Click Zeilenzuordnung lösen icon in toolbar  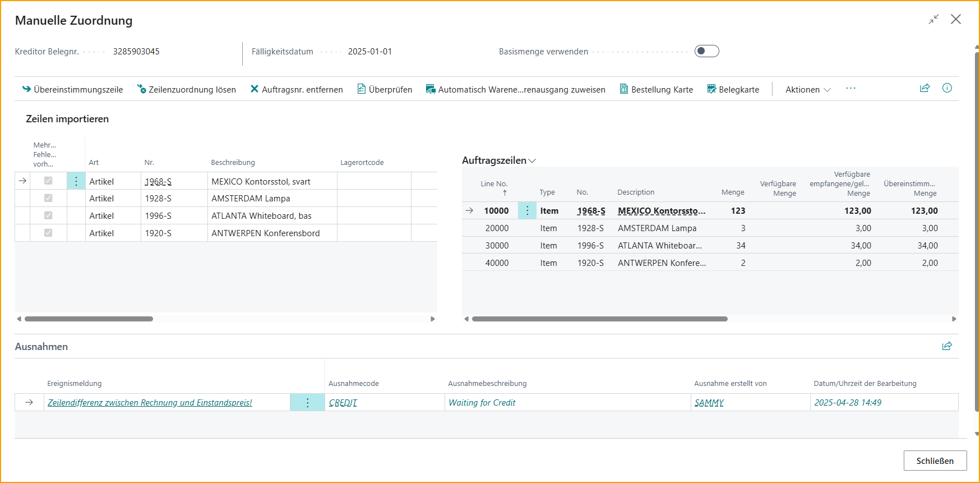pyautogui.click(x=142, y=89)
